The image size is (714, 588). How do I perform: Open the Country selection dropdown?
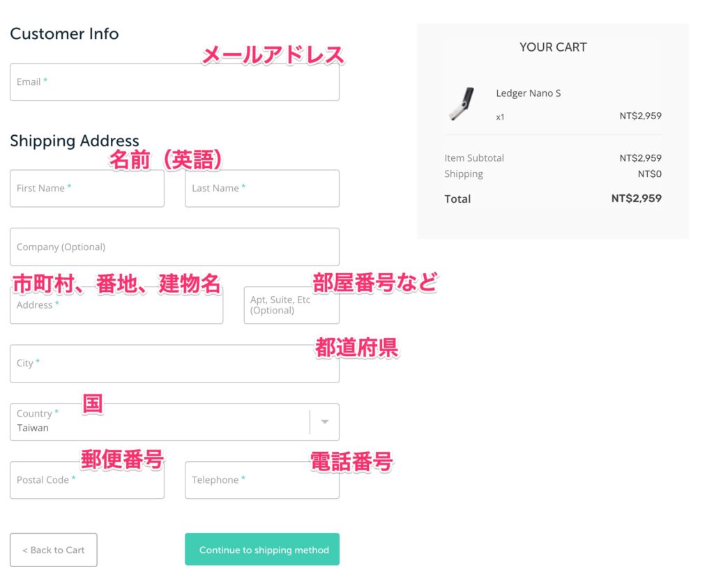(x=174, y=421)
